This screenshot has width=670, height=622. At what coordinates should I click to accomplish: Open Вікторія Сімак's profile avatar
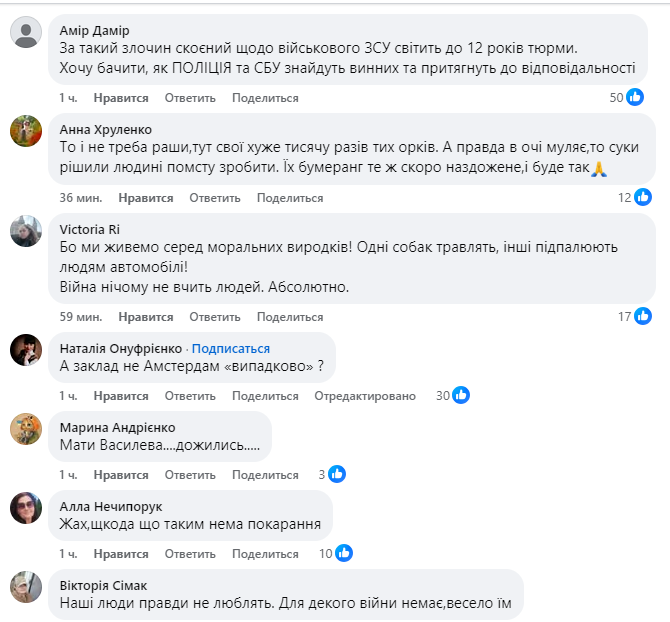[x=25, y=587]
